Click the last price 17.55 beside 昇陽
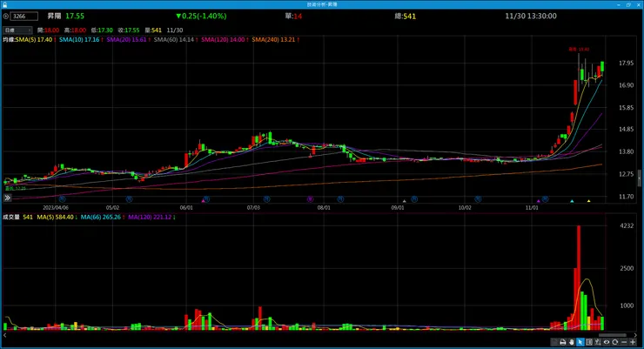The height and width of the screenshot is (349, 644). (75, 16)
